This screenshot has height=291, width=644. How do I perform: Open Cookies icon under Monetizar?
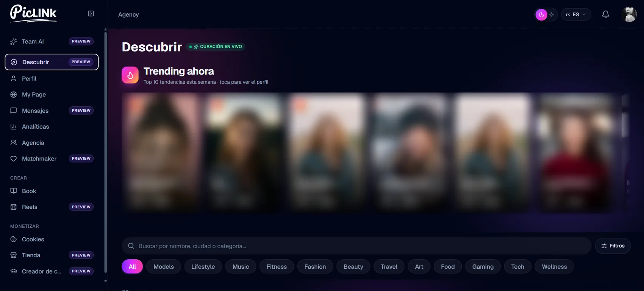point(14,239)
